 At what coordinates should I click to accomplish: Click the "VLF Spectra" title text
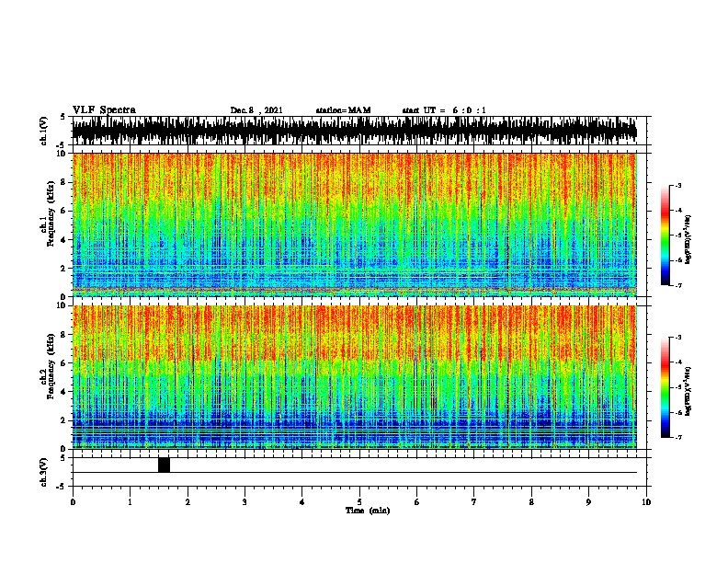point(104,110)
